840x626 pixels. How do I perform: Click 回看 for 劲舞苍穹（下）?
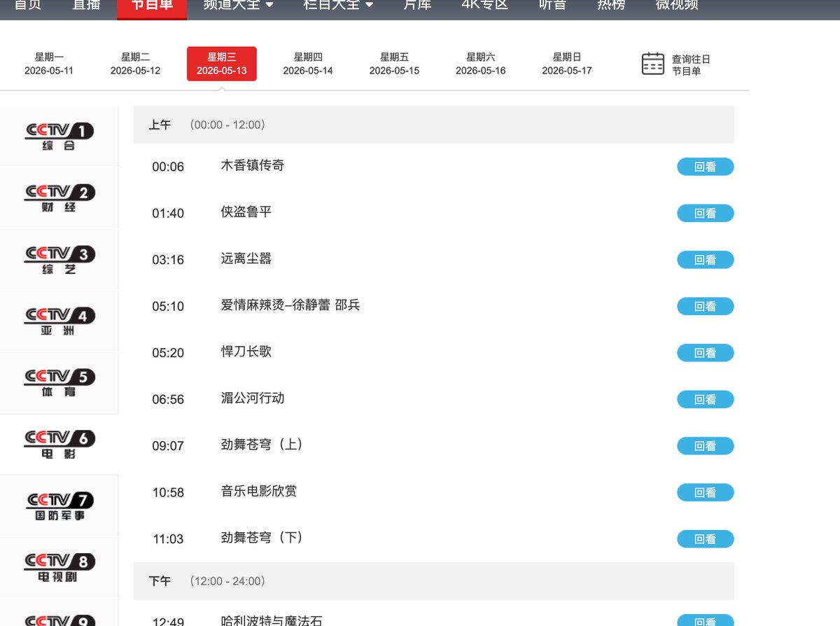point(705,539)
